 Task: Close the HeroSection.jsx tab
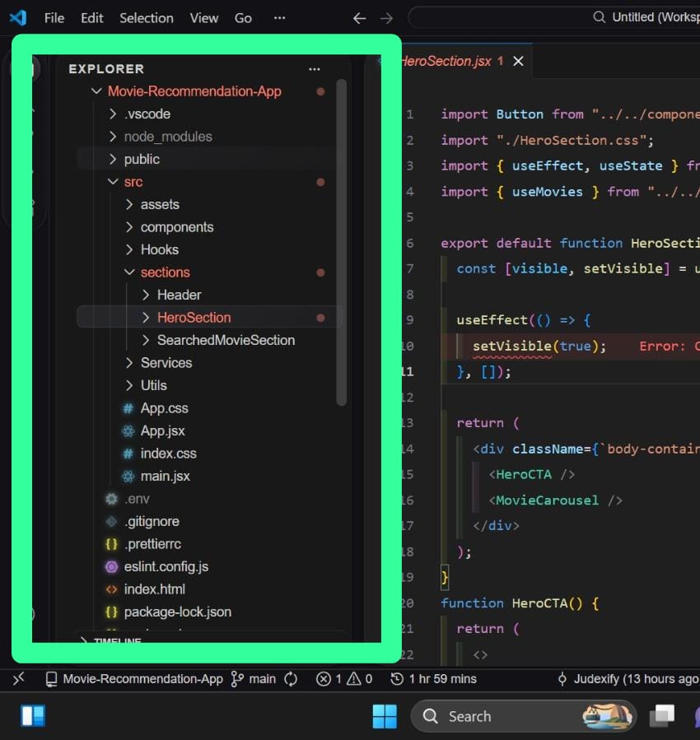pyautogui.click(x=518, y=62)
